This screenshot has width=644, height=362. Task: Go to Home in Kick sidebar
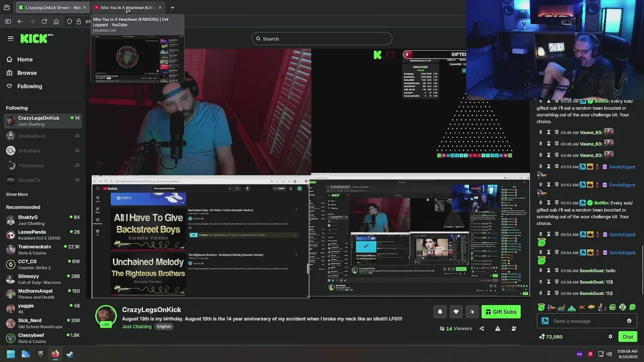[x=25, y=59]
